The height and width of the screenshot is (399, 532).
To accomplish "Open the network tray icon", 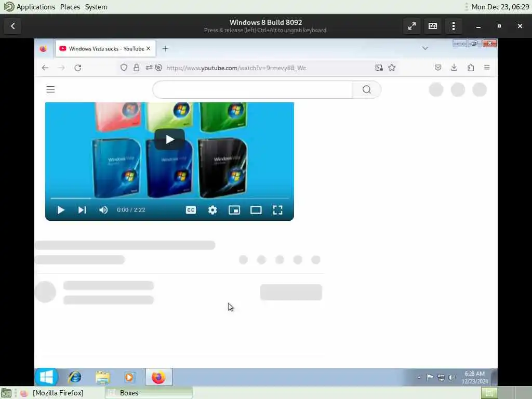I will pos(441,377).
